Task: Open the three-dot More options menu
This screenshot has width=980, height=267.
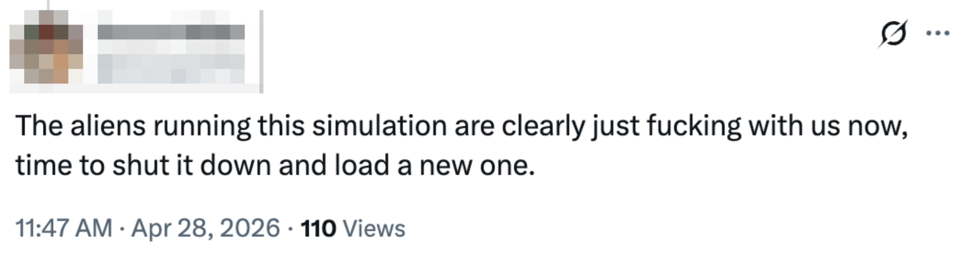Action: click(938, 34)
